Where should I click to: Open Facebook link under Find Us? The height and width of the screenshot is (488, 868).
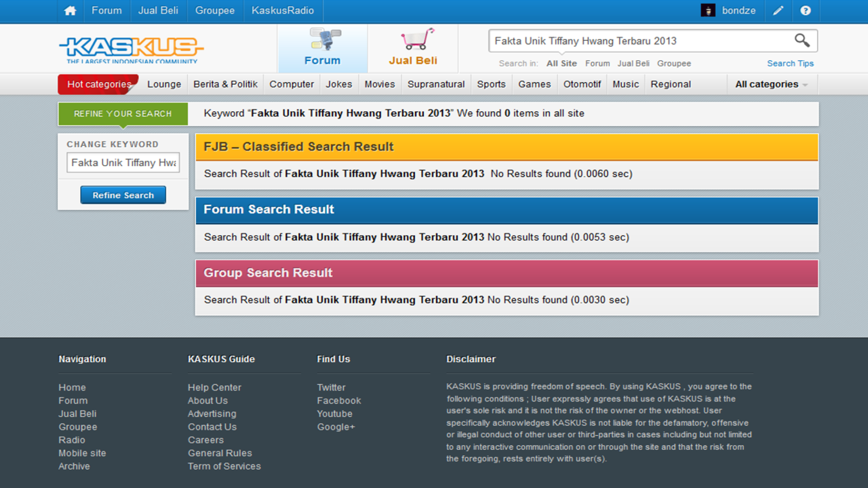[x=339, y=401]
